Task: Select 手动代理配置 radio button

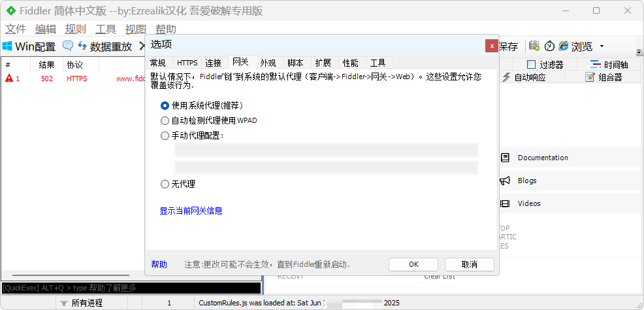Action: coord(165,135)
